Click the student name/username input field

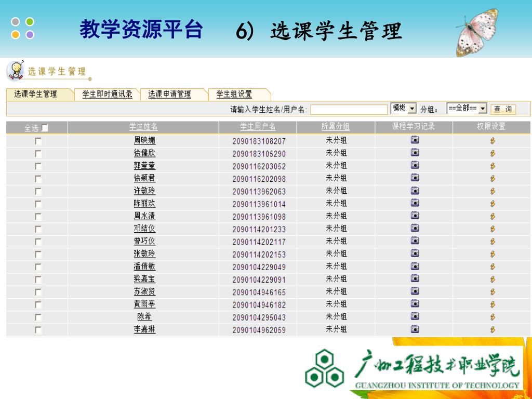[x=349, y=110]
